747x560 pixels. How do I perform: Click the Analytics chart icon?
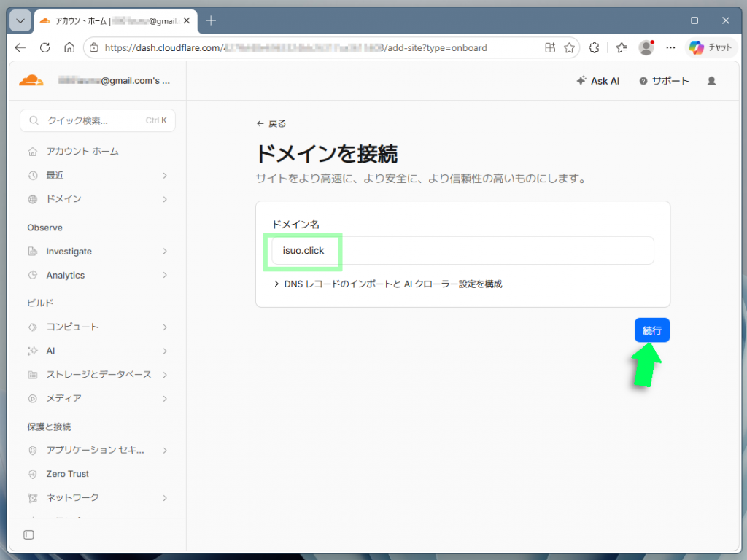pyautogui.click(x=32, y=275)
